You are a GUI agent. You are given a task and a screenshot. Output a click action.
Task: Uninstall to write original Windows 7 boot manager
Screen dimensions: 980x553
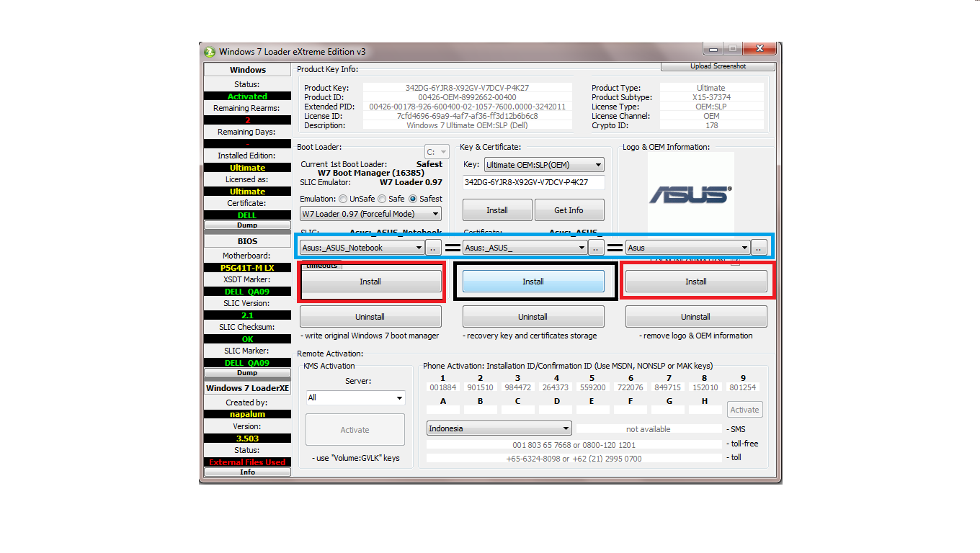[370, 317]
